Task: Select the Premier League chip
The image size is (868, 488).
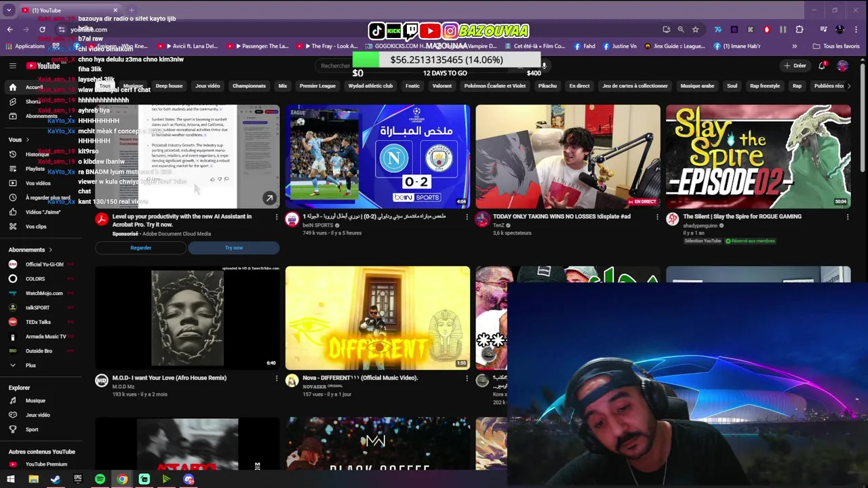Action: [x=317, y=86]
